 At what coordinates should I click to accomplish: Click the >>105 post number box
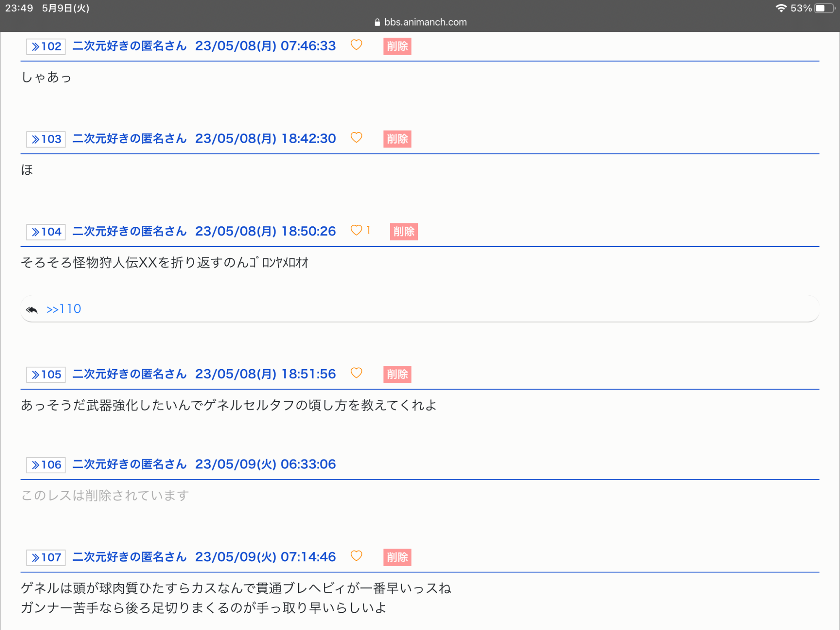[x=46, y=374]
